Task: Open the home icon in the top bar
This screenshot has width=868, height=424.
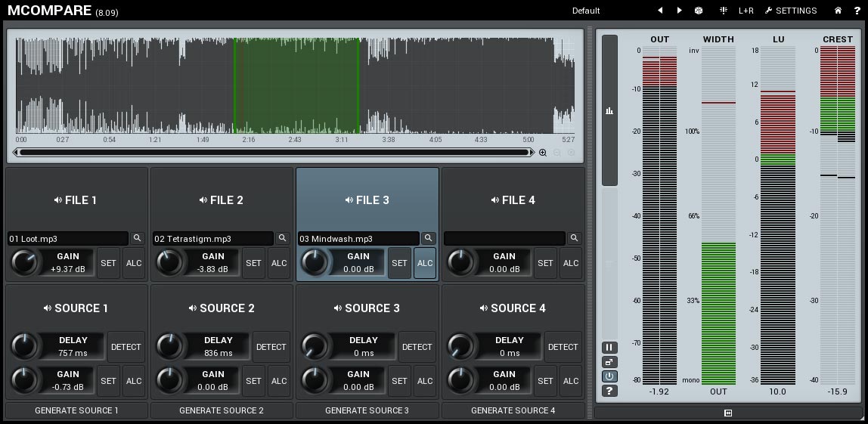Action: coord(838,11)
